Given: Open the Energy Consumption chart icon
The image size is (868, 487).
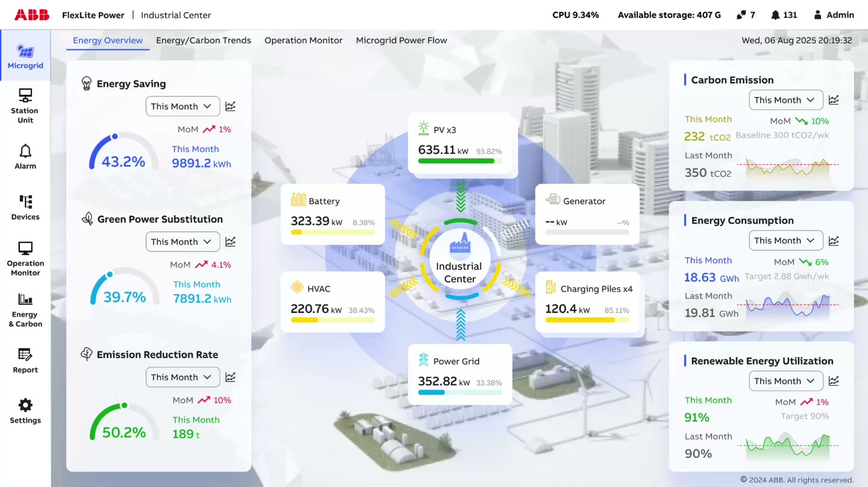Looking at the screenshot, I should pyautogui.click(x=834, y=240).
